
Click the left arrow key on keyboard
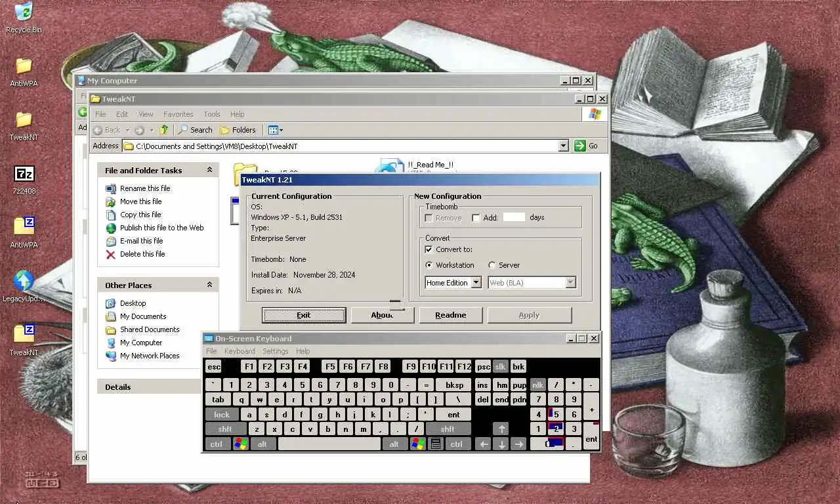[484, 444]
